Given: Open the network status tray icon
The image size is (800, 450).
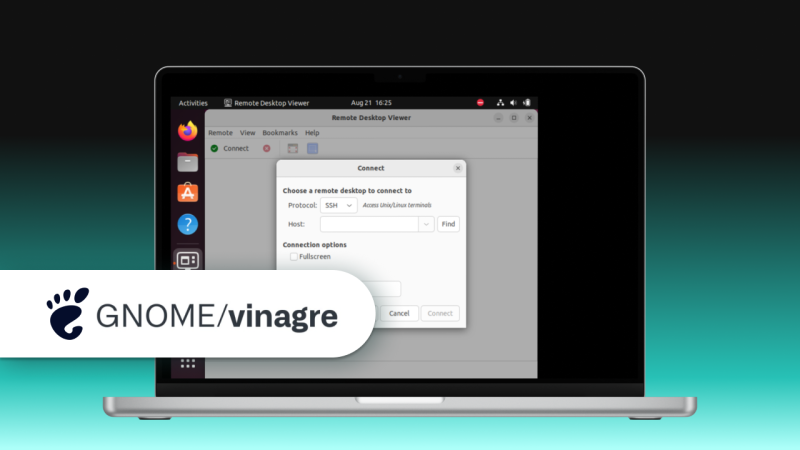Looking at the screenshot, I should click(x=501, y=103).
